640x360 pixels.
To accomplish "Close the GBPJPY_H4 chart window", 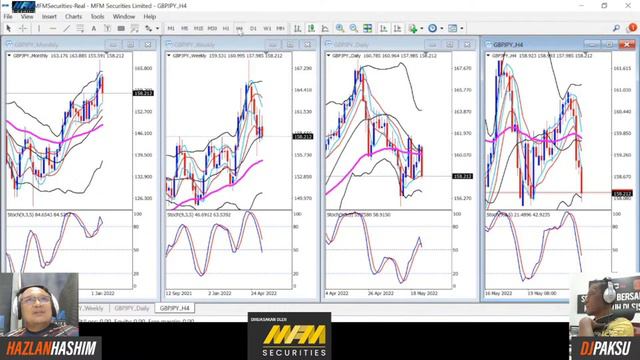I will (627, 44).
